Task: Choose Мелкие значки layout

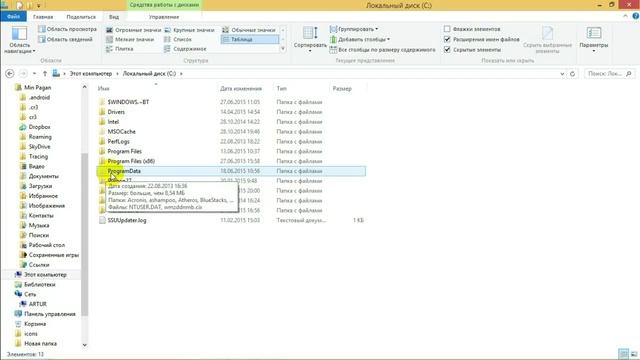Action: click(x=130, y=39)
